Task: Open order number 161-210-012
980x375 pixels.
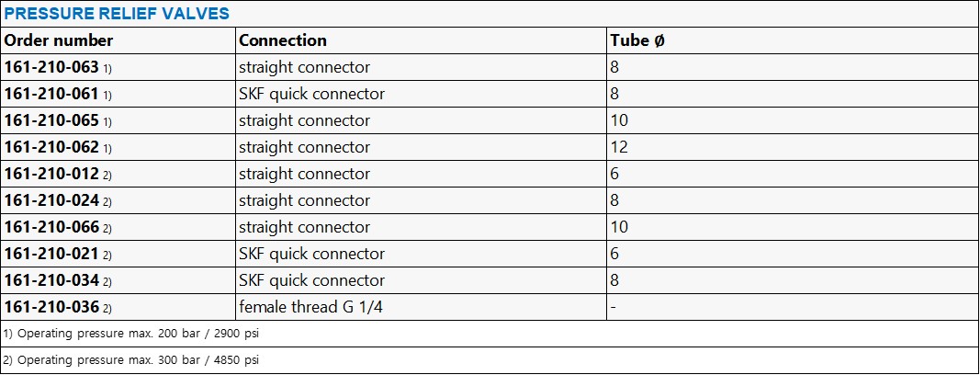Action: coord(51,174)
